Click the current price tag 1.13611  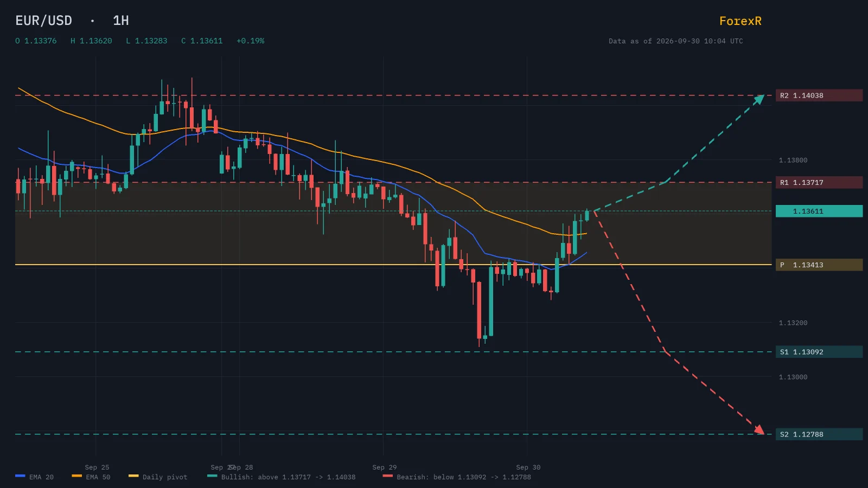(819, 211)
